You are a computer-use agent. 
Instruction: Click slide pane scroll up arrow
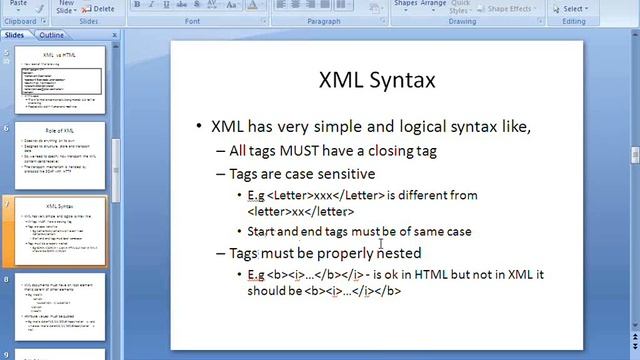click(x=116, y=46)
